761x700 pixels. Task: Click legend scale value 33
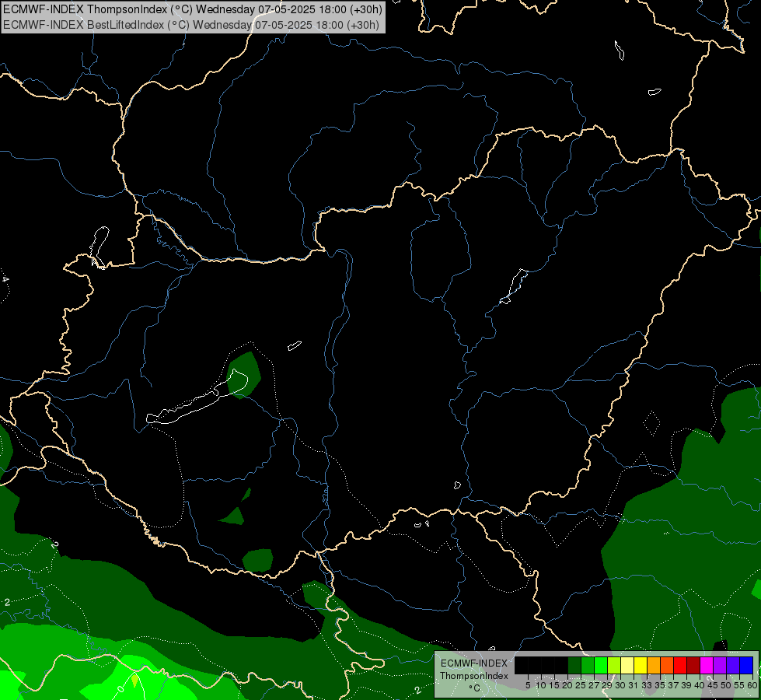[647, 685]
